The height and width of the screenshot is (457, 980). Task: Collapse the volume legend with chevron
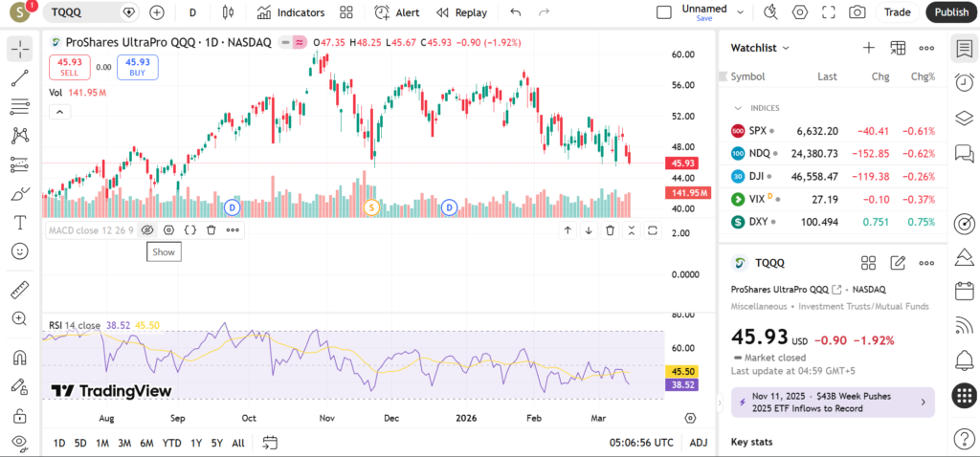coord(59,112)
